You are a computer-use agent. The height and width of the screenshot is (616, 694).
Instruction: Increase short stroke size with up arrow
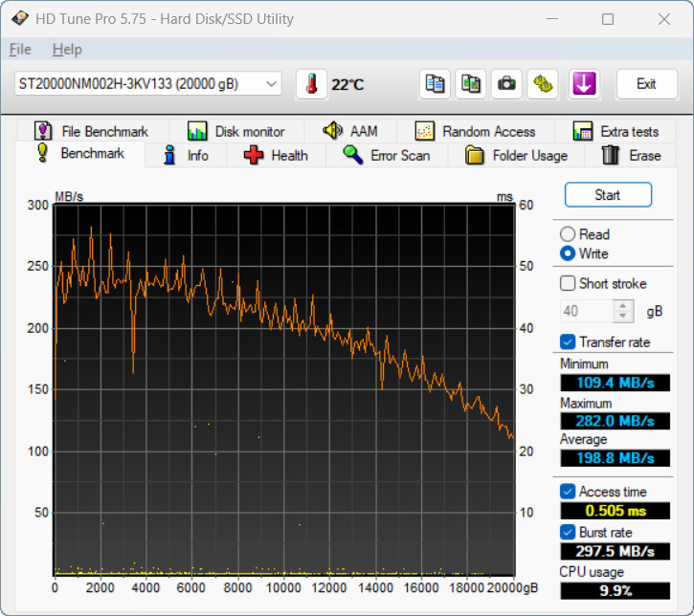coord(623,306)
